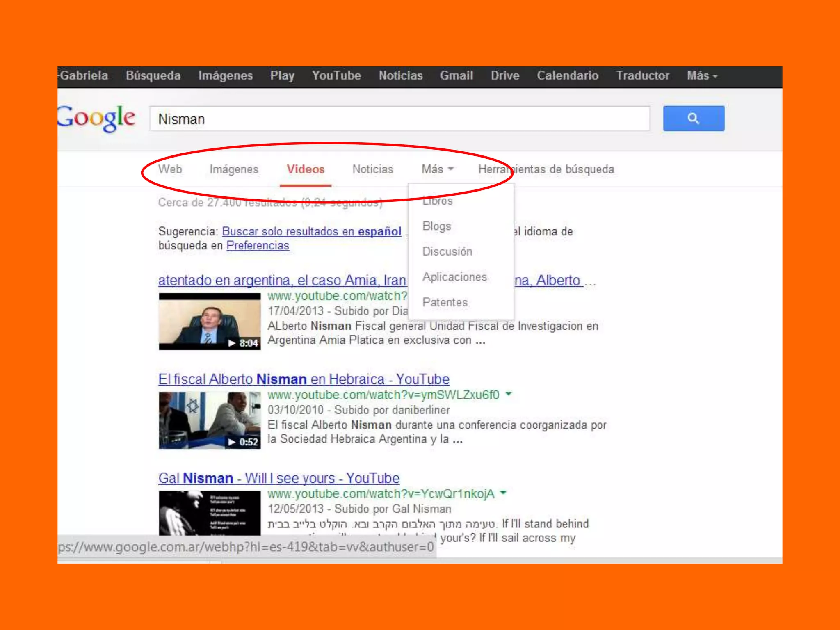Expand the Más search filter dropdown
Viewport: 840px width, 630px height.
(437, 169)
